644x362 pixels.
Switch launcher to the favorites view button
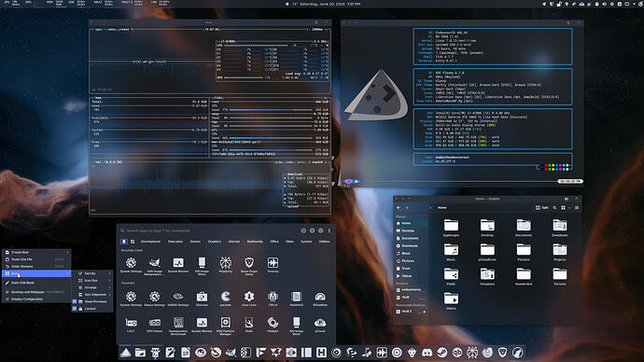click(124, 242)
